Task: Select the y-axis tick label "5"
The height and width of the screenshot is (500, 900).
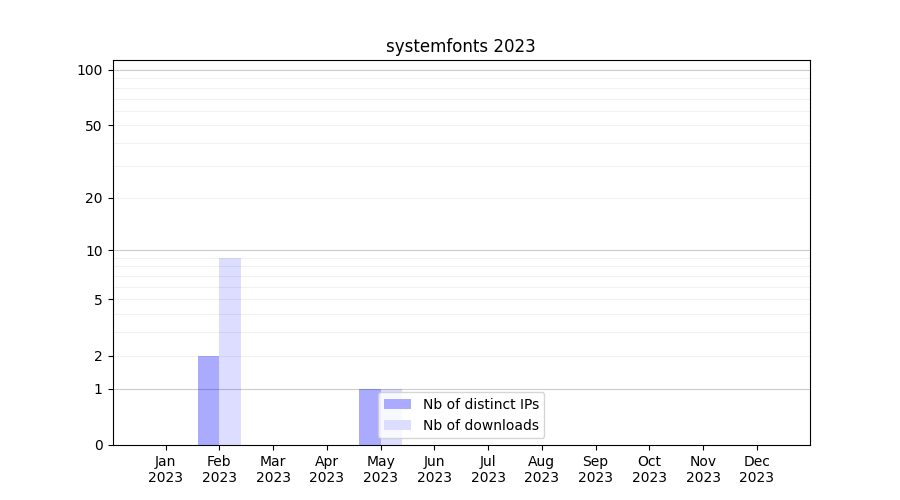Action: [98, 300]
